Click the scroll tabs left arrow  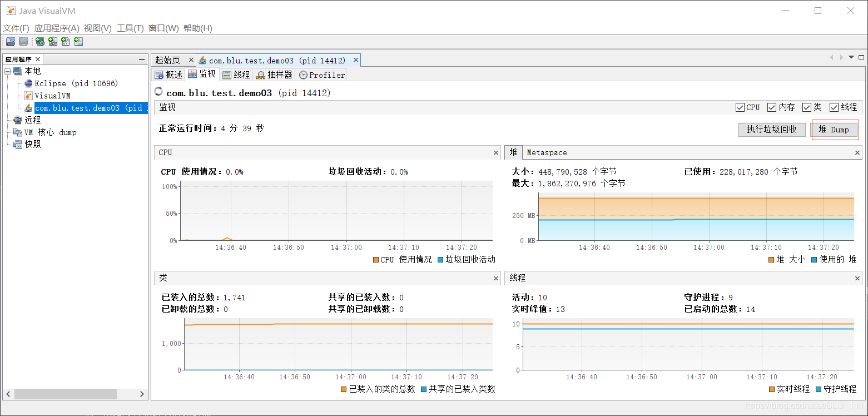pos(832,57)
